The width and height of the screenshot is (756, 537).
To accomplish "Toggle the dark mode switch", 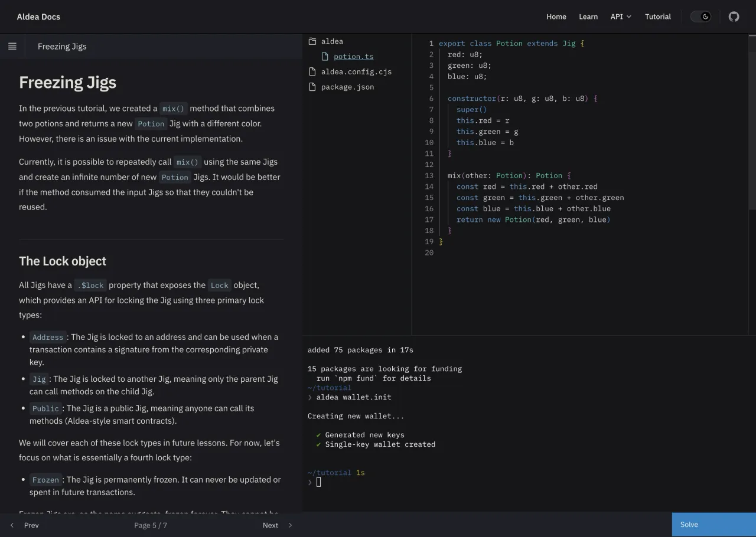I will pyautogui.click(x=700, y=17).
